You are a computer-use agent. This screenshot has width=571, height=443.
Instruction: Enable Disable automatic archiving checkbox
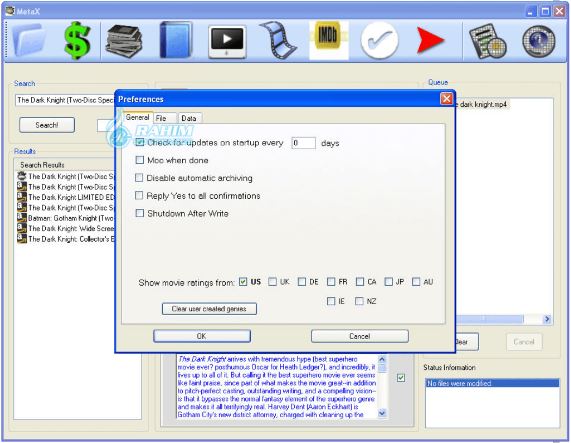coord(139,178)
